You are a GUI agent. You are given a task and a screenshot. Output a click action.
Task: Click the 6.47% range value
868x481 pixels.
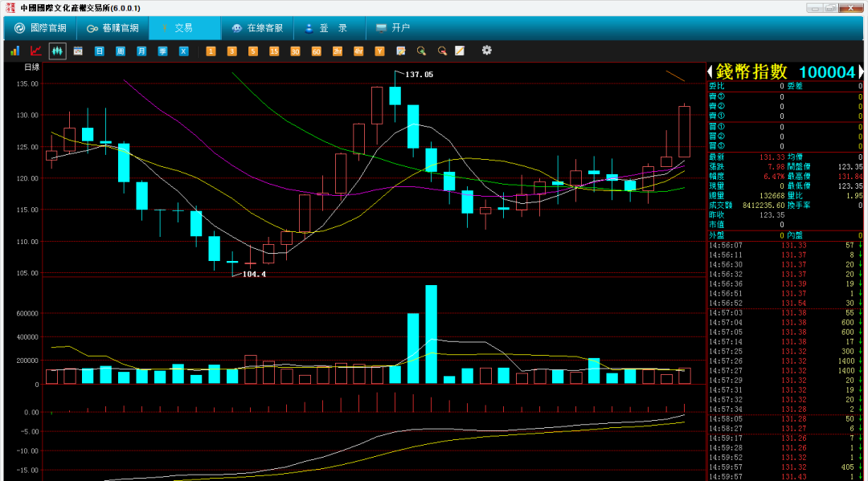pyautogui.click(x=773, y=177)
